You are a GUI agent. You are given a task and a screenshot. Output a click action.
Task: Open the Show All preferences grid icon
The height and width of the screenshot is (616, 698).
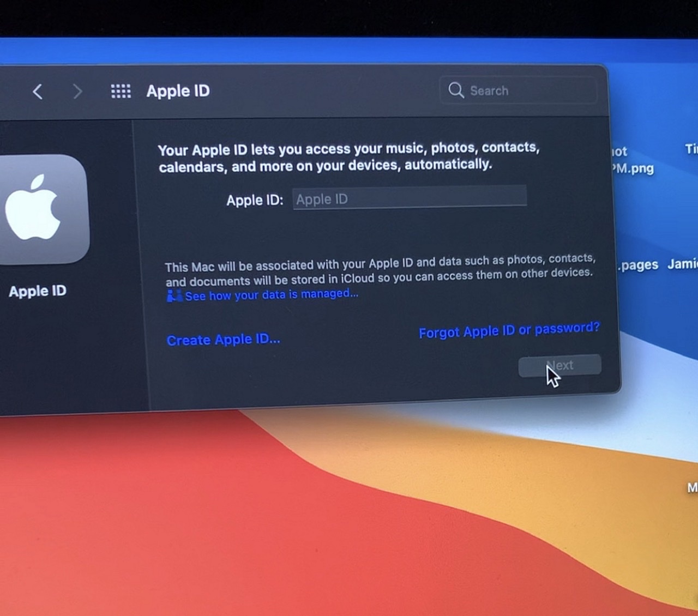coord(121,90)
